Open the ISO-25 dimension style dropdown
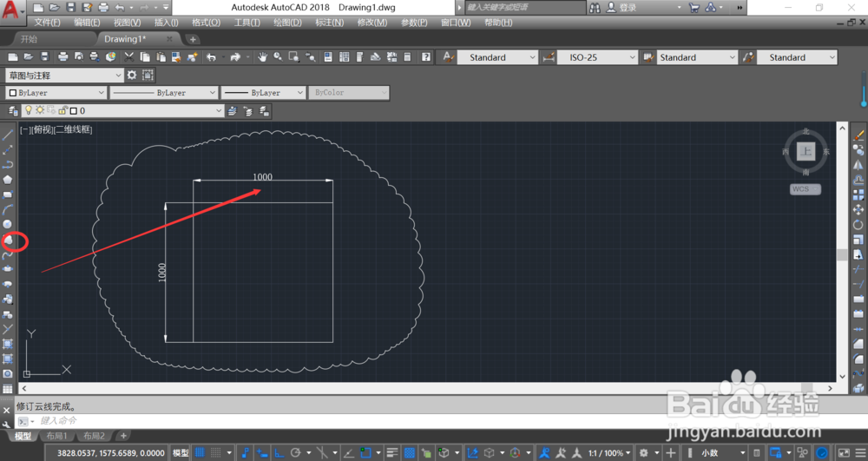The image size is (868, 461). tap(597, 57)
